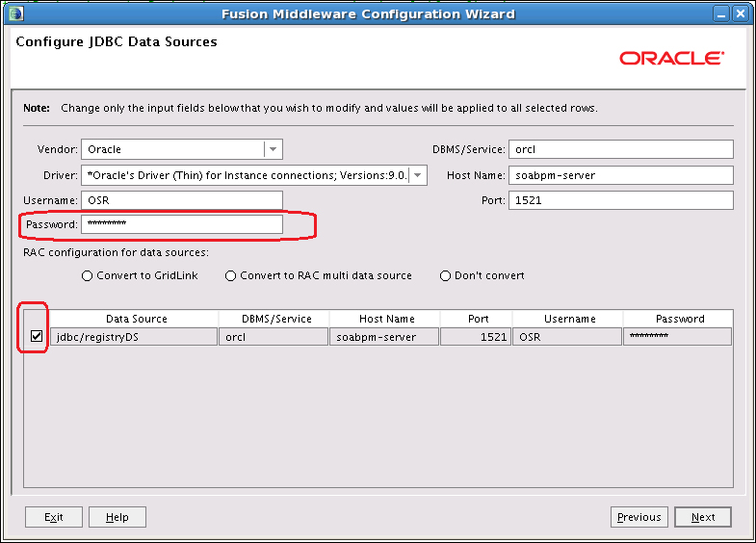Viewport: 756px width, 543px height.
Task: Click the masked password table cell
Action: click(x=678, y=337)
